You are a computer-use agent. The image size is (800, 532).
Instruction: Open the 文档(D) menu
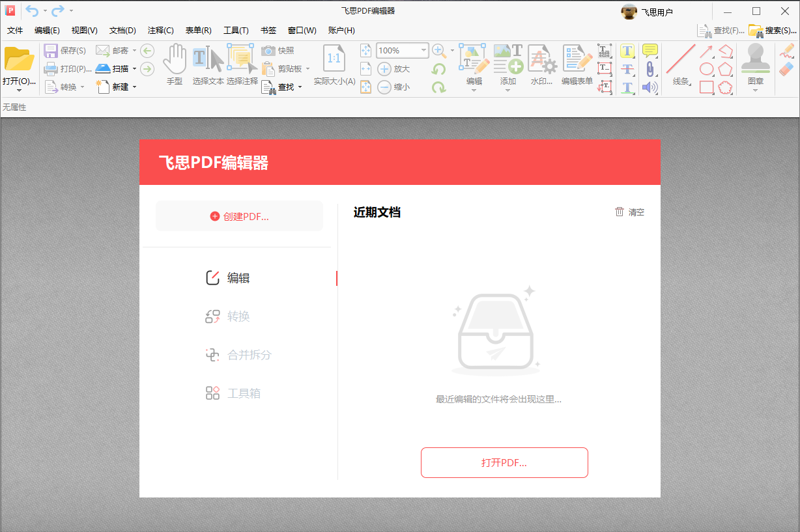click(x=122, y=30)
